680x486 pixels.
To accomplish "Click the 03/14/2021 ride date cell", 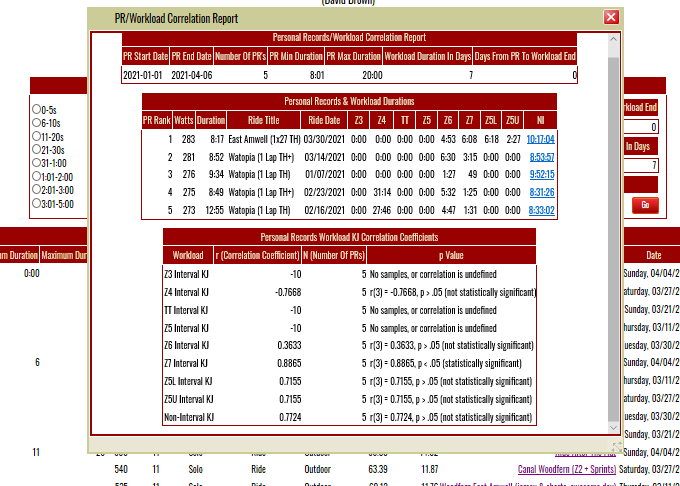I will 324,157.
